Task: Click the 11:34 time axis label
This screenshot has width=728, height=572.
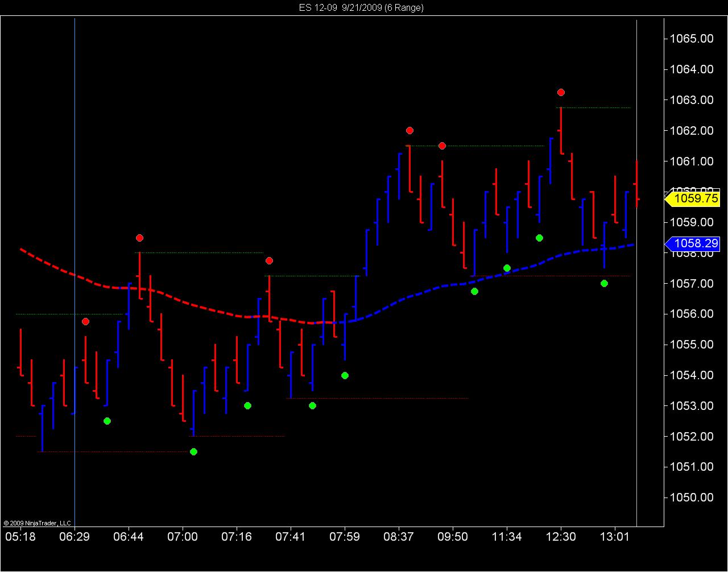Action: pos(507,537)
